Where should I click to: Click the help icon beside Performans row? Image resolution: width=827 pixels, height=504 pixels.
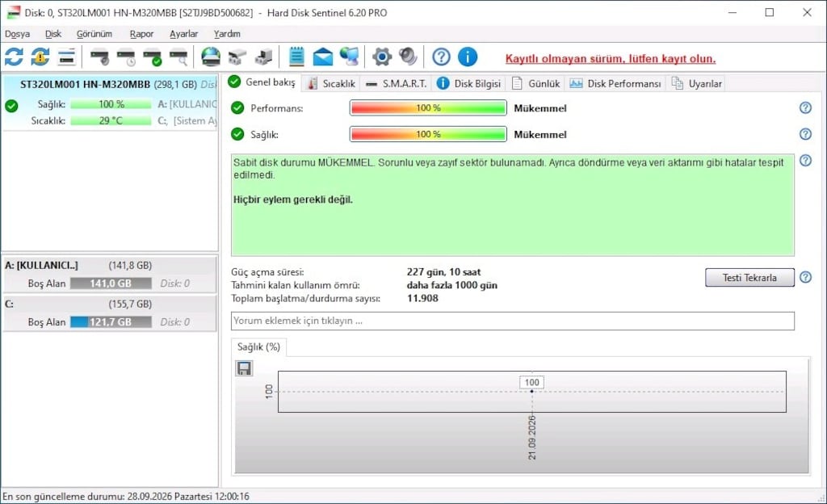pos(805,107)
